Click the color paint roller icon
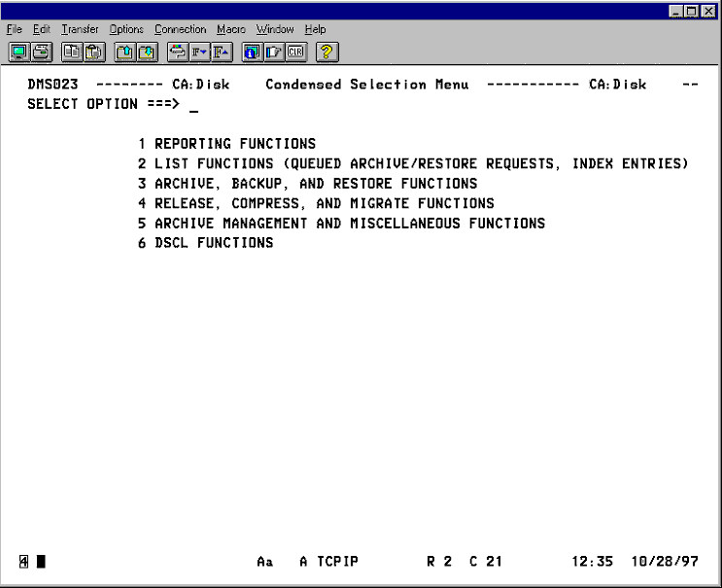The height and width of the screenshot is (588, 722). tap(178, 52)
